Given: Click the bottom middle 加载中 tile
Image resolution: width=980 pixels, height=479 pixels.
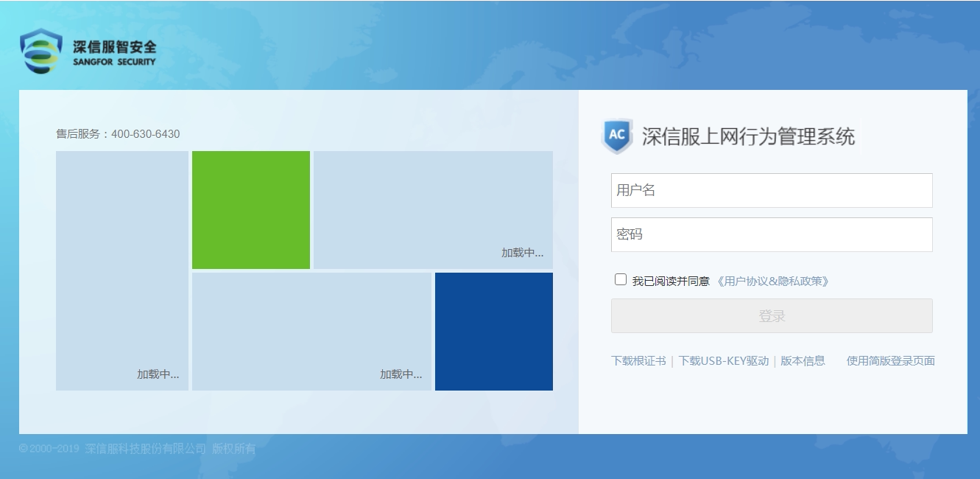Looking at the screenshot, I should tap(311, 332).
